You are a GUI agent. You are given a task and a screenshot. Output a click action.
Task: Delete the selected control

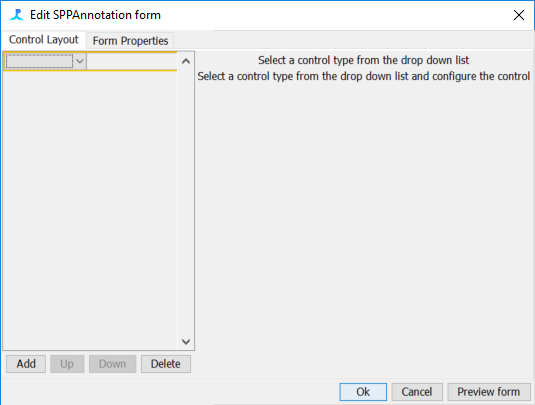point(165,364)
